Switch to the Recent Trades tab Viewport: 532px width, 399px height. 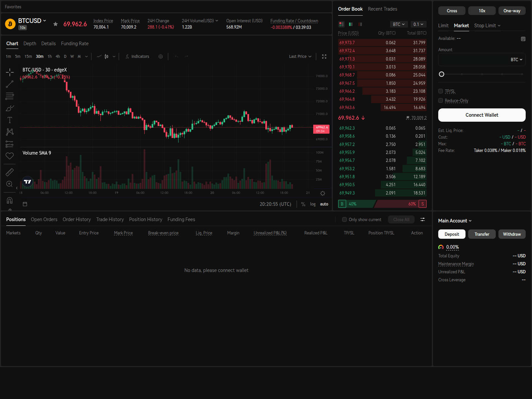click(x=382, y=9)
